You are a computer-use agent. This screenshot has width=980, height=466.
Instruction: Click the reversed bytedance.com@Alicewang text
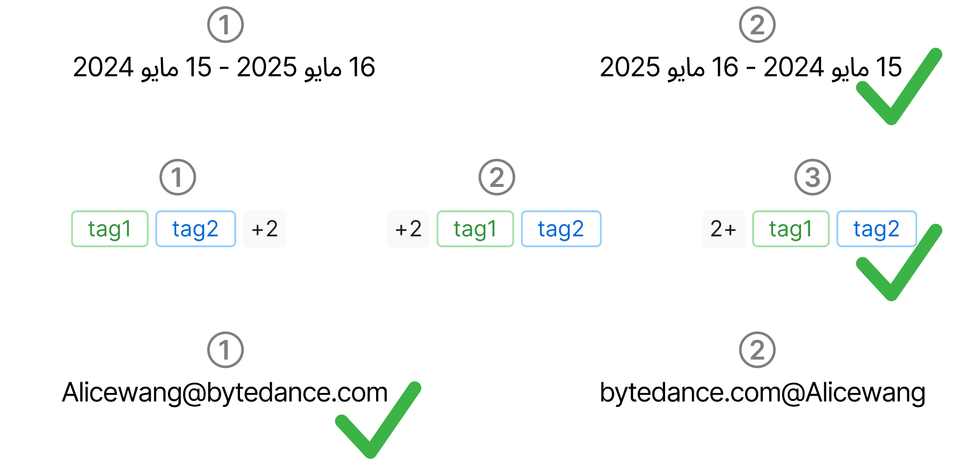[762, 393]
